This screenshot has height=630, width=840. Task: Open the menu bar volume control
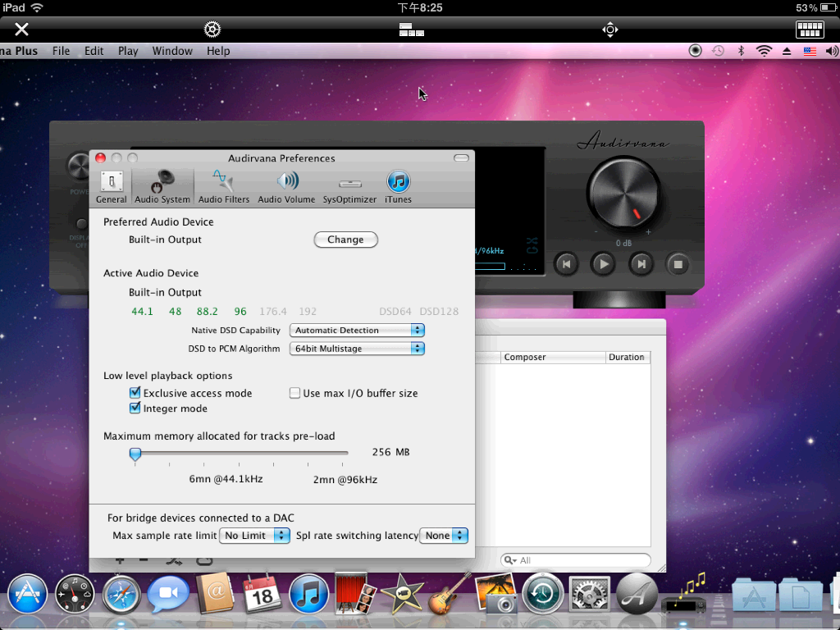click(x=832, y=51)
